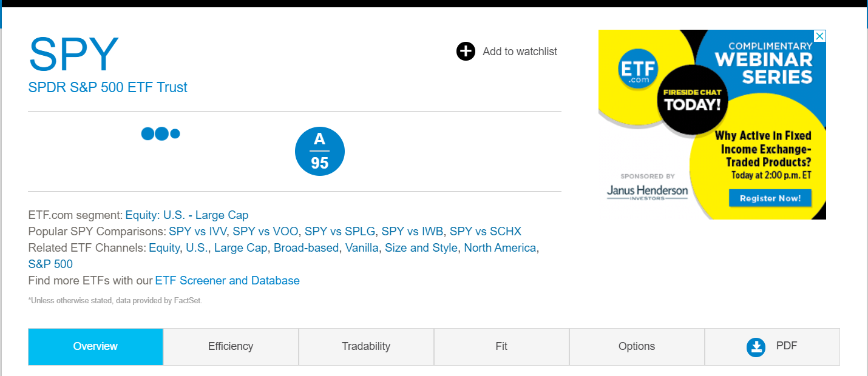868x376 pixels.
Task: Open the Equity channel link
Action: tap(164, 248)
